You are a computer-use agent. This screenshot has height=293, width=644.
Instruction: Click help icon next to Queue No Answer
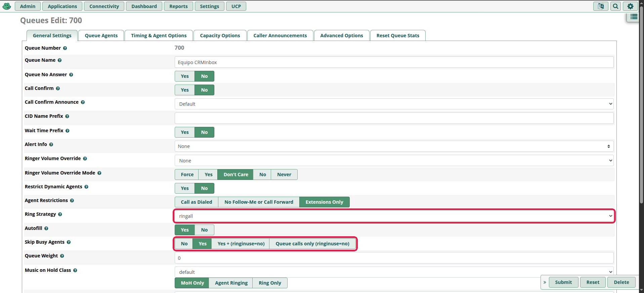[x=71, y=75]
